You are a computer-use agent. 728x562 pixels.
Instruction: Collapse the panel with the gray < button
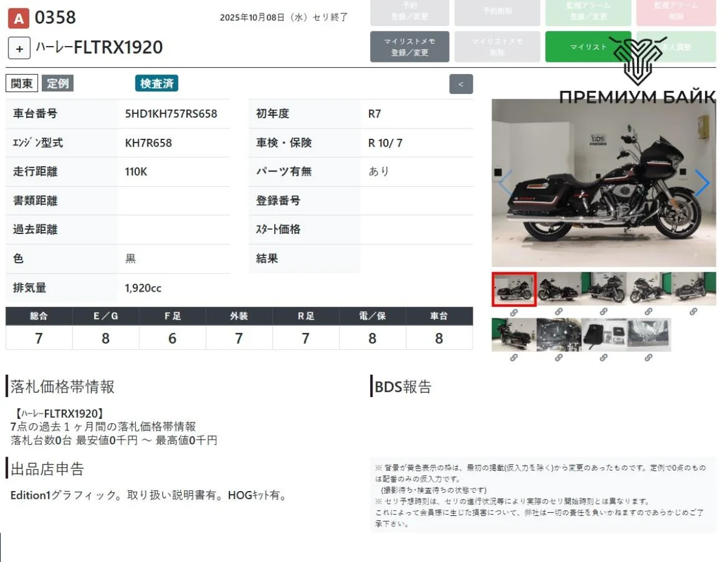(460, 84)
